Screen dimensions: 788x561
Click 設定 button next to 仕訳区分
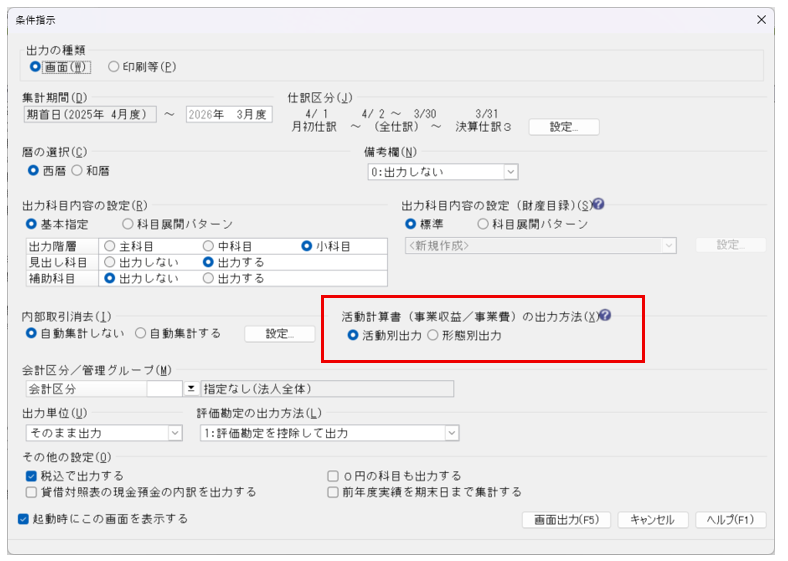coord(563,127)
